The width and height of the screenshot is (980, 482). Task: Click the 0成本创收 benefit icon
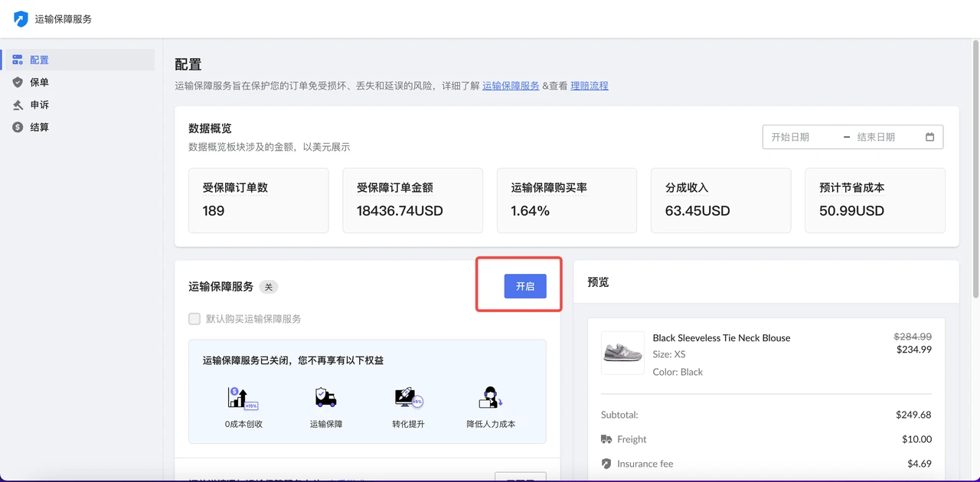(x=242, y=399)
